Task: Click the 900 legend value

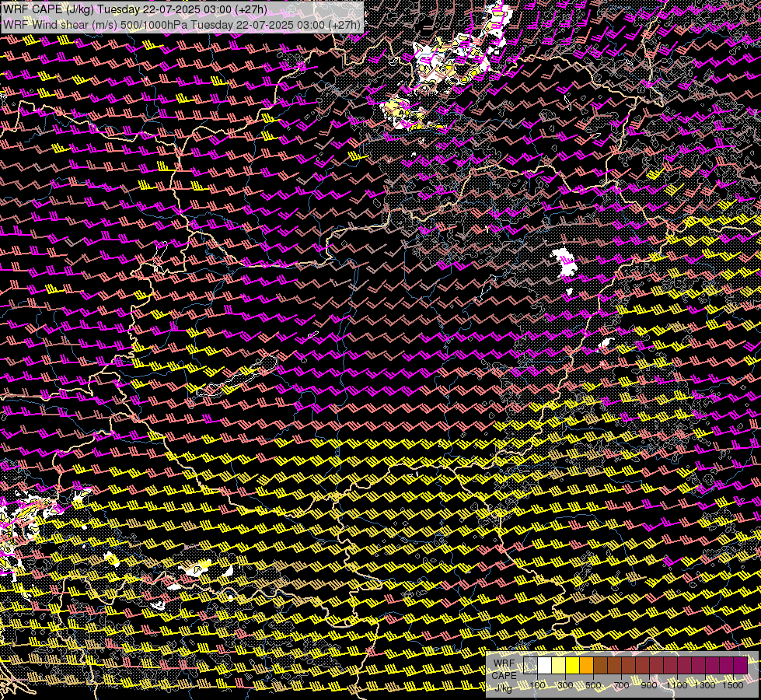Action: [649, 685]
